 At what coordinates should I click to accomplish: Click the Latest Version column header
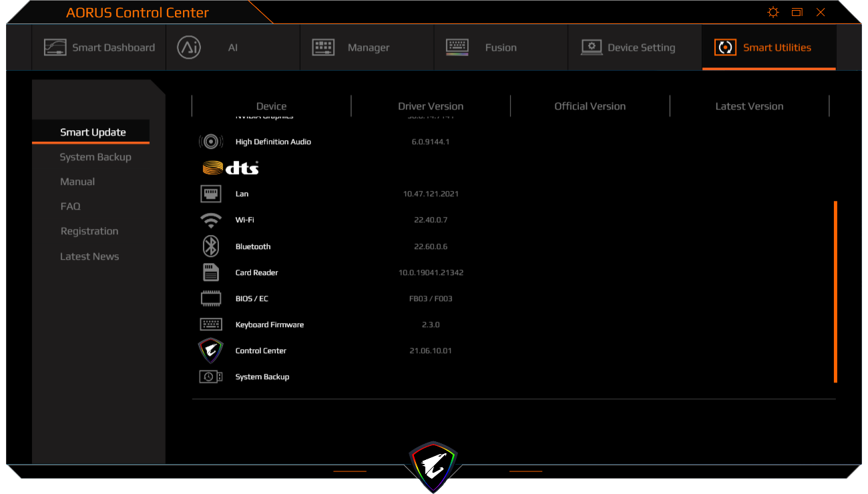(x=749, y=106)
